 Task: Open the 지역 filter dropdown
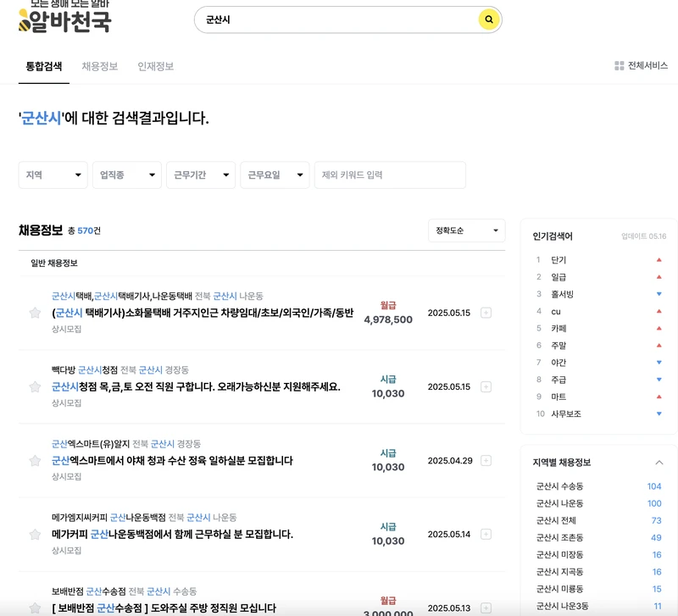point(53,175)
